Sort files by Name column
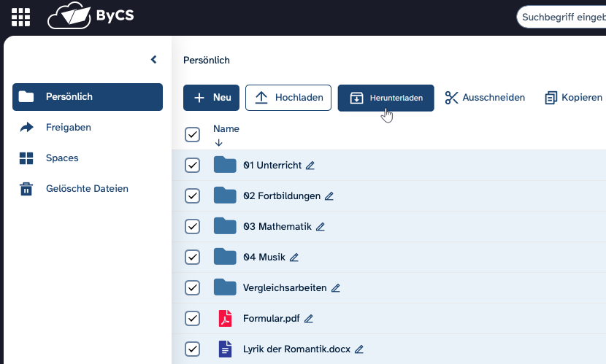 [226, 129]
